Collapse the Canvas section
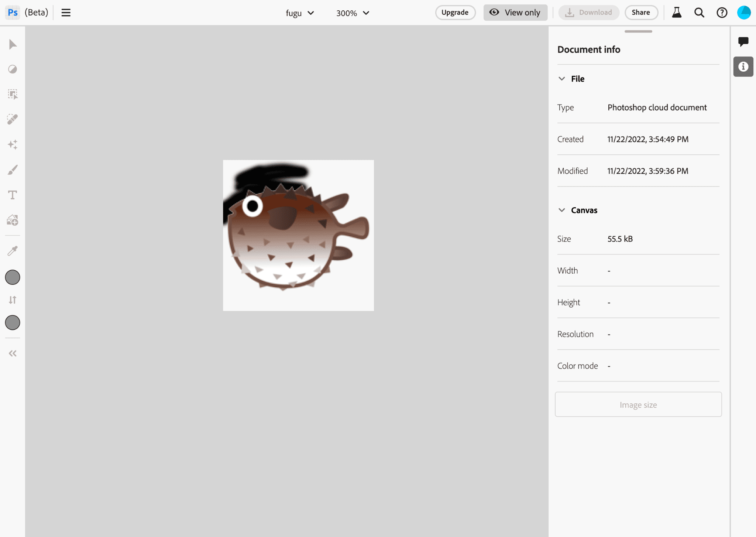Image resolution: width=756 pixels, height=537 pixels. [x=561, y=210]
